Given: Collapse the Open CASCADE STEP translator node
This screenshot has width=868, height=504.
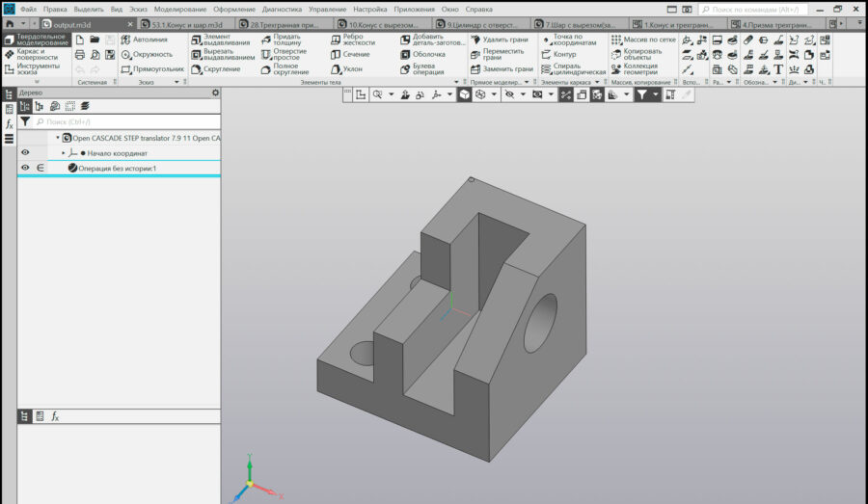Looking at the screenshot, I should pos(57,138).
